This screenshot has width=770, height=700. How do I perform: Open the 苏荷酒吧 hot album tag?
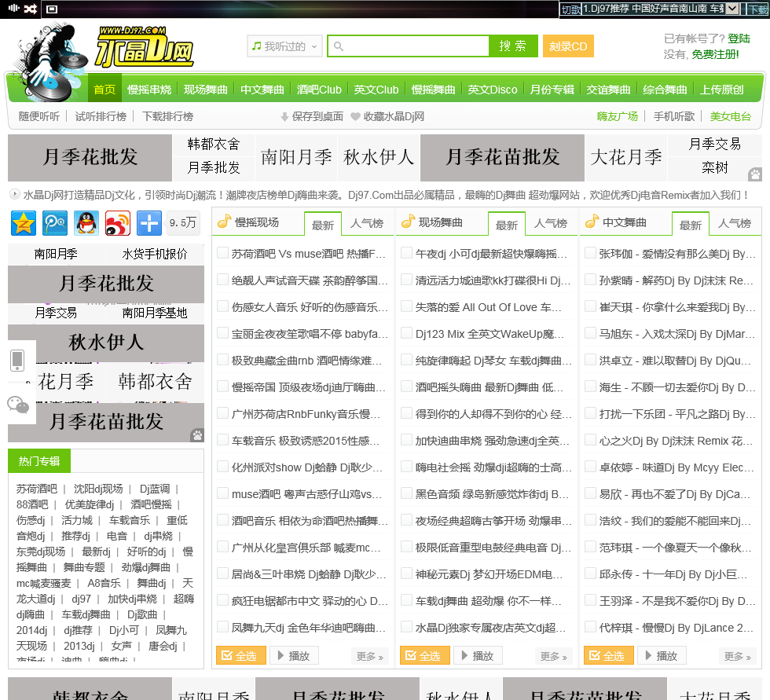[x=37, y=489]
